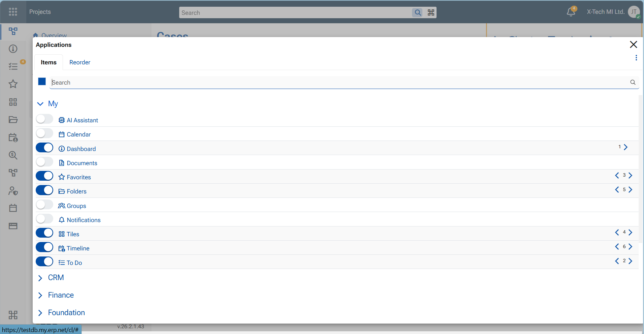Open Favorites star in left sidebar
This screenshot has height=334, width=644.
click(x=13, y=84)
